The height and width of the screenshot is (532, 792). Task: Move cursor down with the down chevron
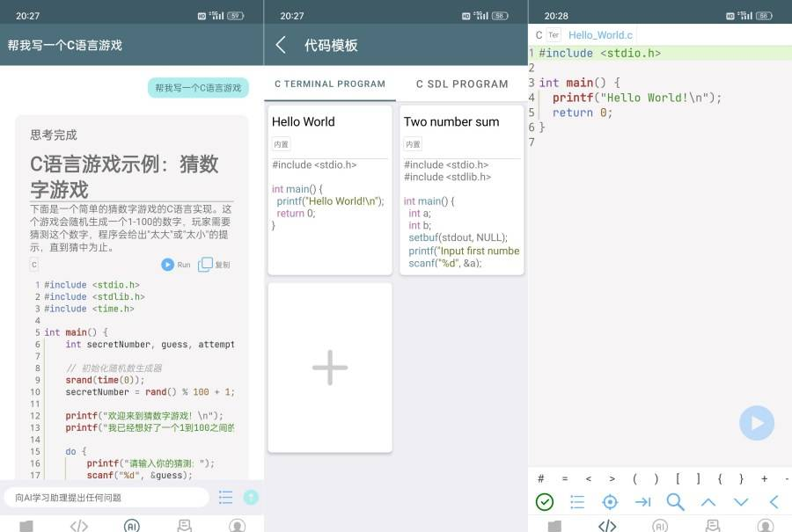click(x=741, y=502)
